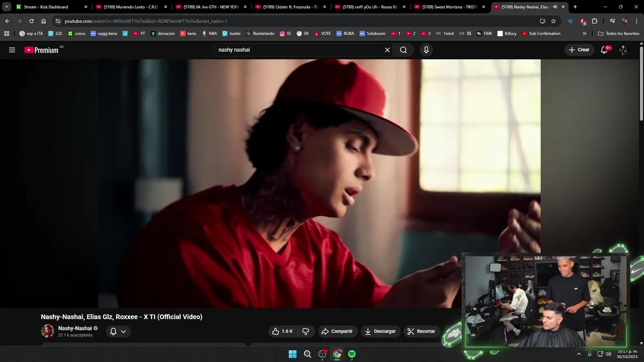Screen dimensions: 644x362
Task: Like the video showing 1.6 K
Action: [x=282, y=331]
